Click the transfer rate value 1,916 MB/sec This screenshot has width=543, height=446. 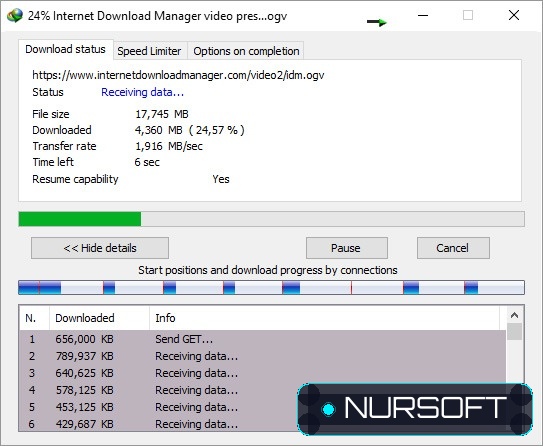point(169,146)
